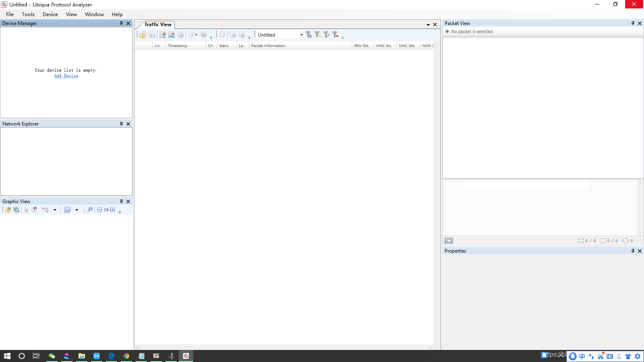Screen dimensions: 644x362
Task: Open Windows Start menu
Action: [7, 356]
